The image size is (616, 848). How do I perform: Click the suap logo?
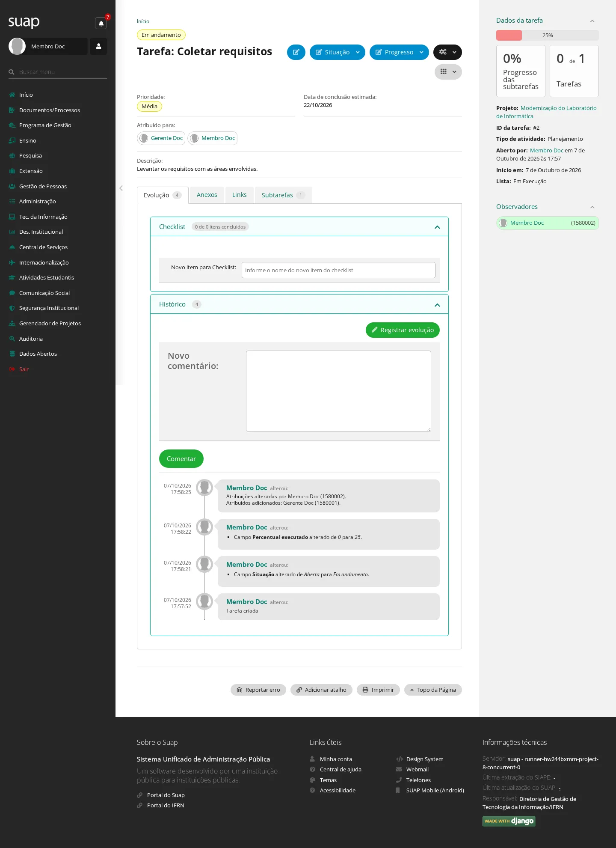tap(24, 22)
